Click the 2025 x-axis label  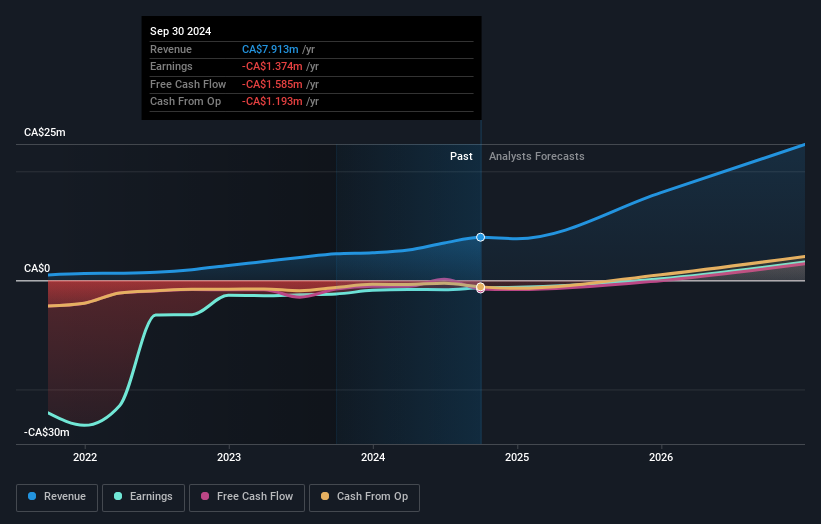(517, 457)
